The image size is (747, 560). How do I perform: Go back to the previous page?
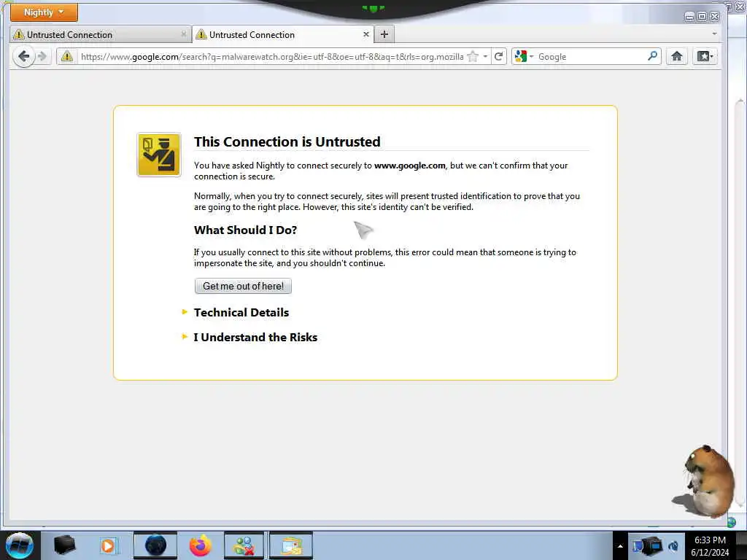click(x=24, y=57)
